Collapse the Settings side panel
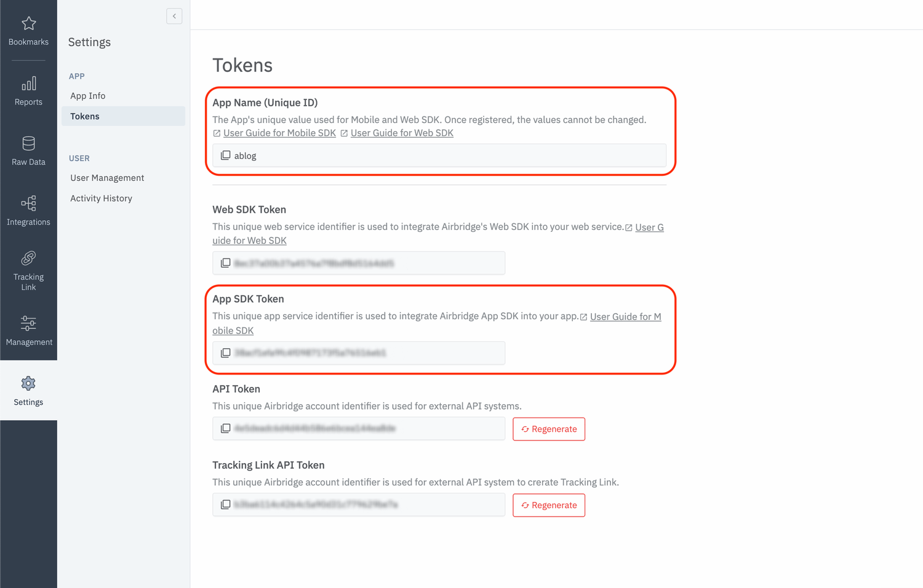Image resolution: width=923 pixels, height=588 pixels. [174, 16]
